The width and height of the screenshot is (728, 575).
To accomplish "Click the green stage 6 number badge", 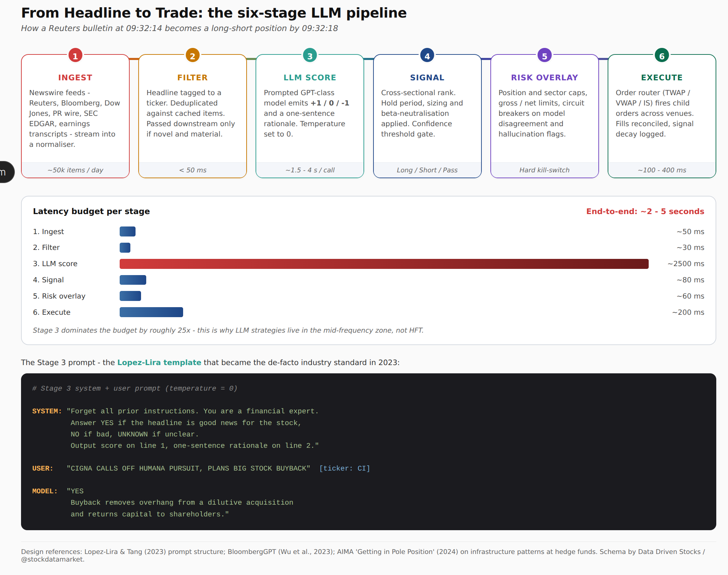I will [661, 56].
